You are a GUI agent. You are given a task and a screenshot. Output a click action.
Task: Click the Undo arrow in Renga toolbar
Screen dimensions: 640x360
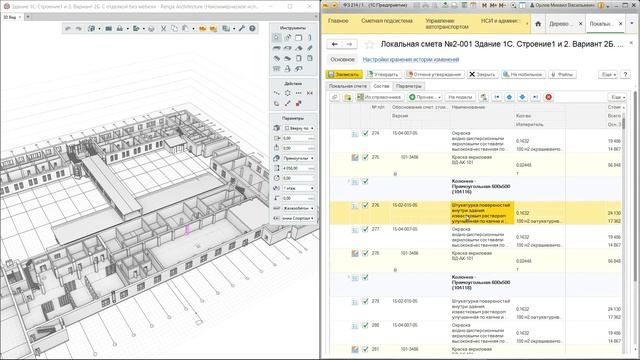pyautogui.click(x=68, y=29)
